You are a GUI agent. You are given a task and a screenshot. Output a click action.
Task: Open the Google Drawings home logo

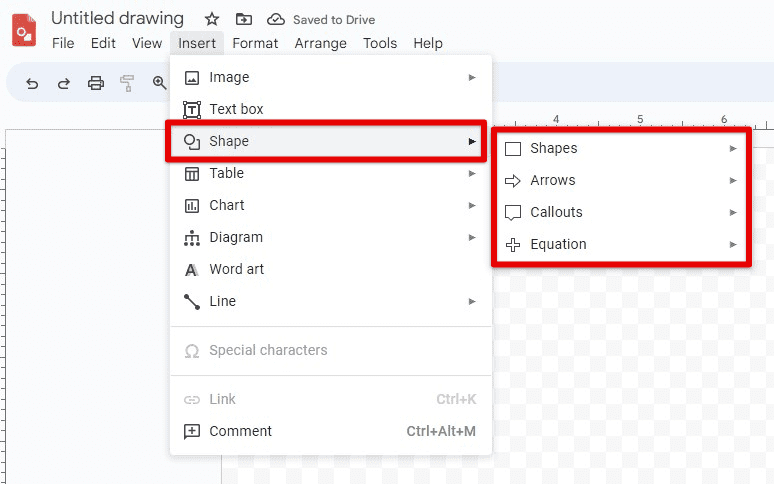pyautogui.click(x=24, y=30)
